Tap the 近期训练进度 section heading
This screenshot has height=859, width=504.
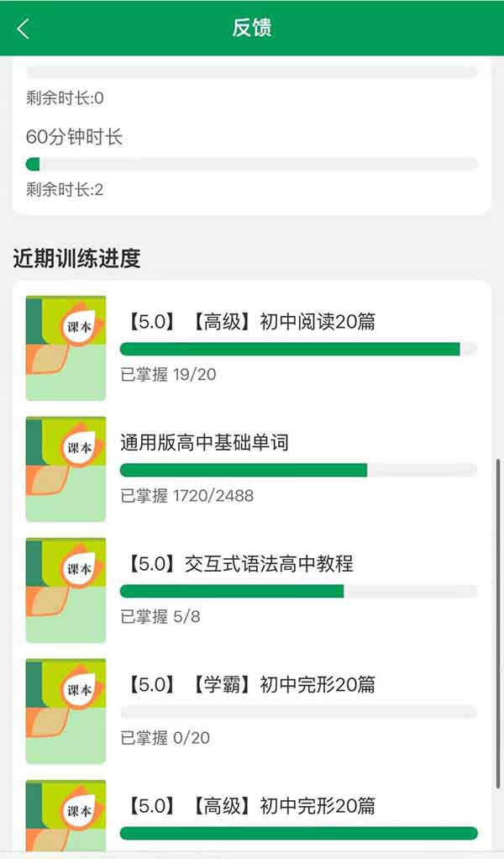[76, 259]
